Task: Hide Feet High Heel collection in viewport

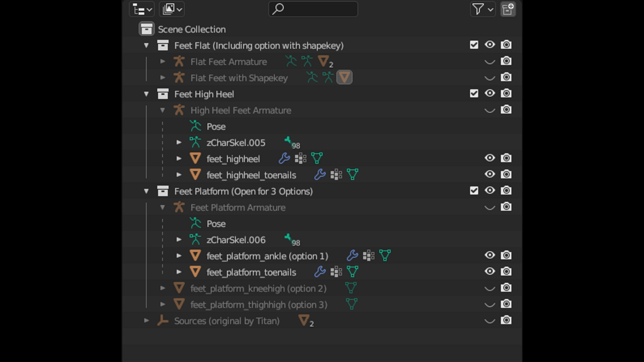Action: point(490,93)
